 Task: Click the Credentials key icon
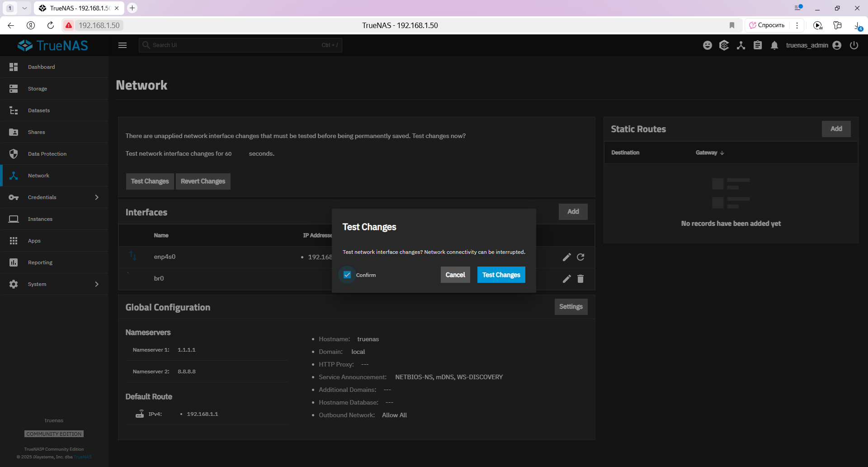pyautogui.click(x=14, y=197)
